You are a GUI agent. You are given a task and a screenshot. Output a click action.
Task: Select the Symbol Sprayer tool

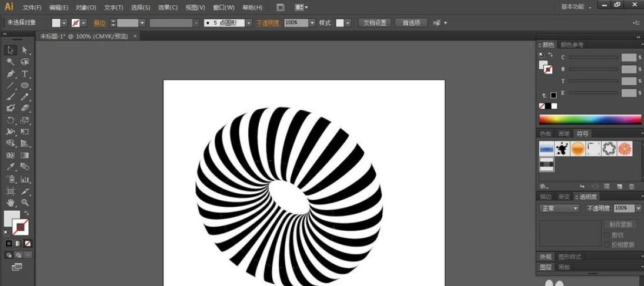click(x=11, y=179)
